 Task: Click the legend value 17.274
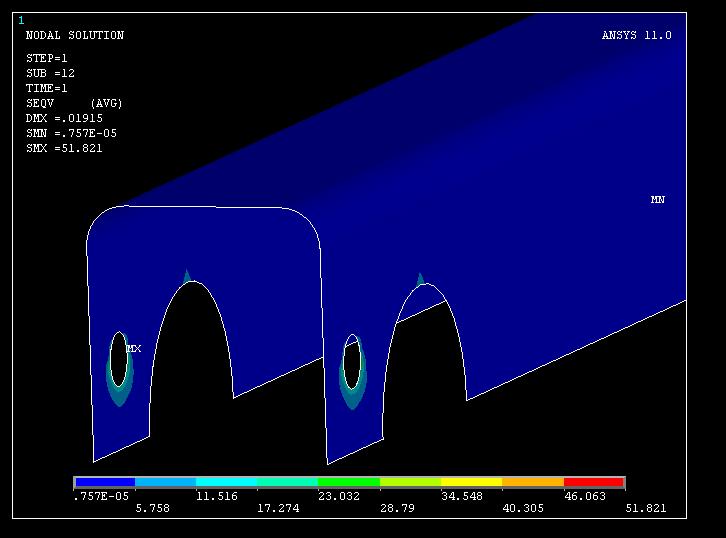click(x=278, y=508)
